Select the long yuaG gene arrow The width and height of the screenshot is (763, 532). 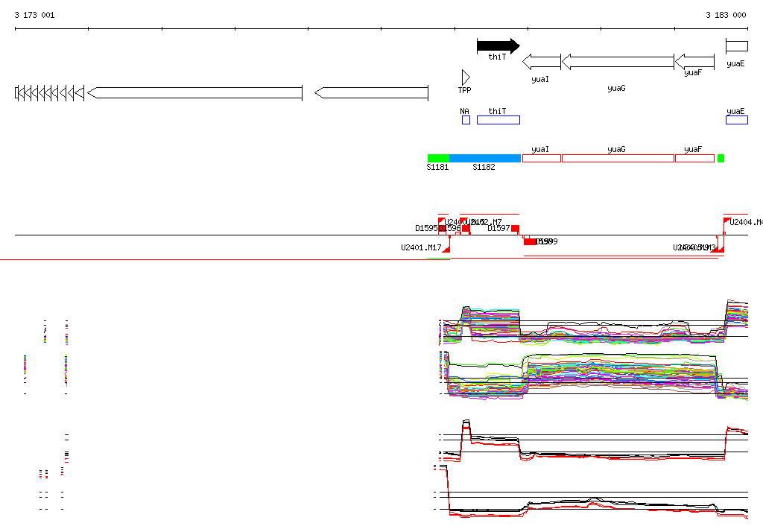tap(617, 62)
